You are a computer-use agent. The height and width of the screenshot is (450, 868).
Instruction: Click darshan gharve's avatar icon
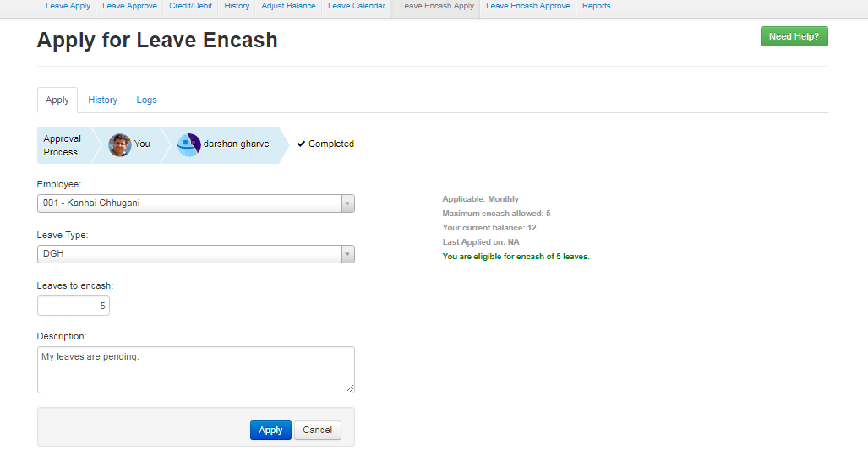(x=188, y=144)
